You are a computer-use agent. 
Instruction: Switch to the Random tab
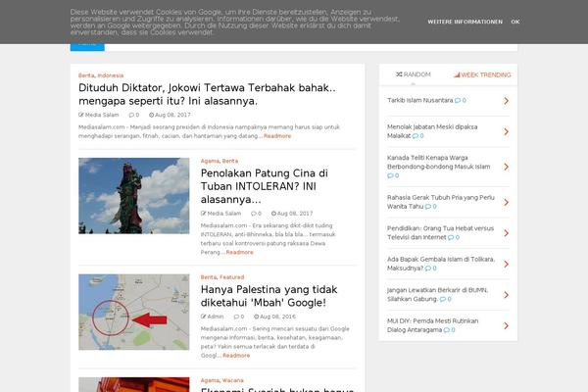point(414,74)
